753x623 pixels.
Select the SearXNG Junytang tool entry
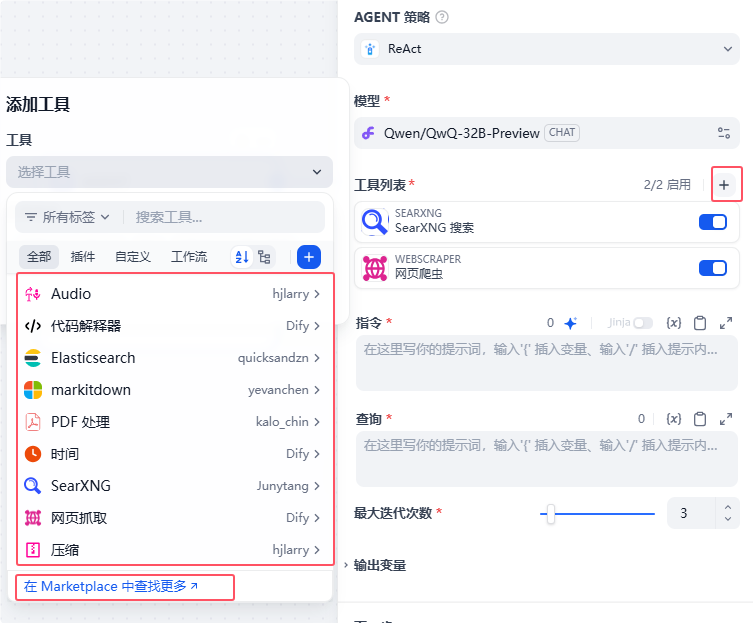[x=173, y=486]
